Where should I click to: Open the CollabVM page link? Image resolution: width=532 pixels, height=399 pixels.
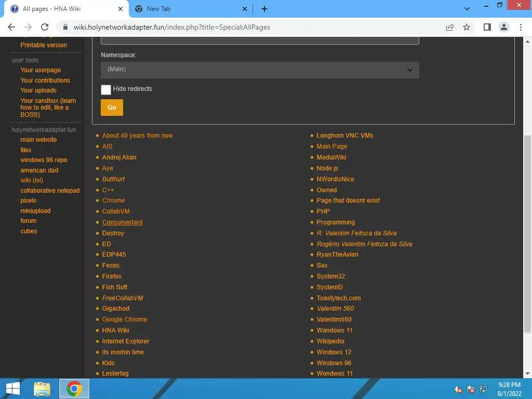point(116,211)
